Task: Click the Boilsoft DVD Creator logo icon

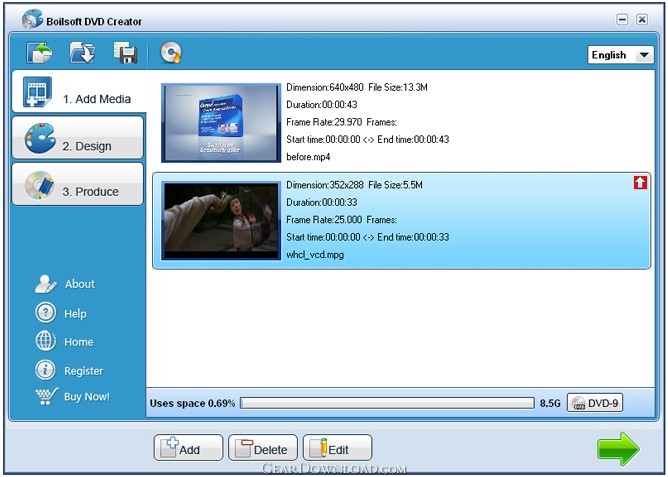Action: point(32,19)
